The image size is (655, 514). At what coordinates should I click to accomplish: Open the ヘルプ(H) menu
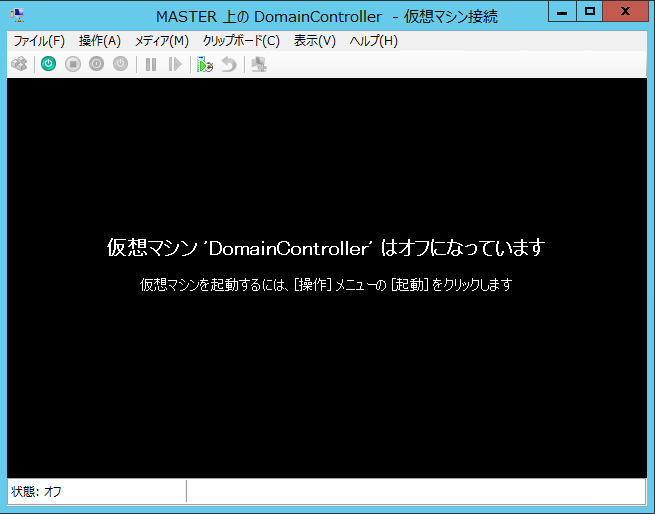373,41
